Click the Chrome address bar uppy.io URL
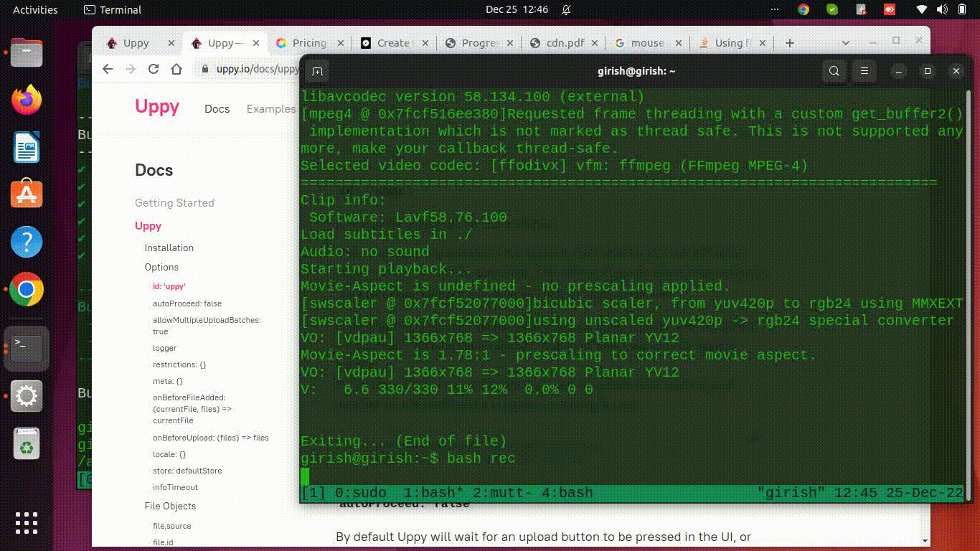The image size is (980, 551). [258, 69]
